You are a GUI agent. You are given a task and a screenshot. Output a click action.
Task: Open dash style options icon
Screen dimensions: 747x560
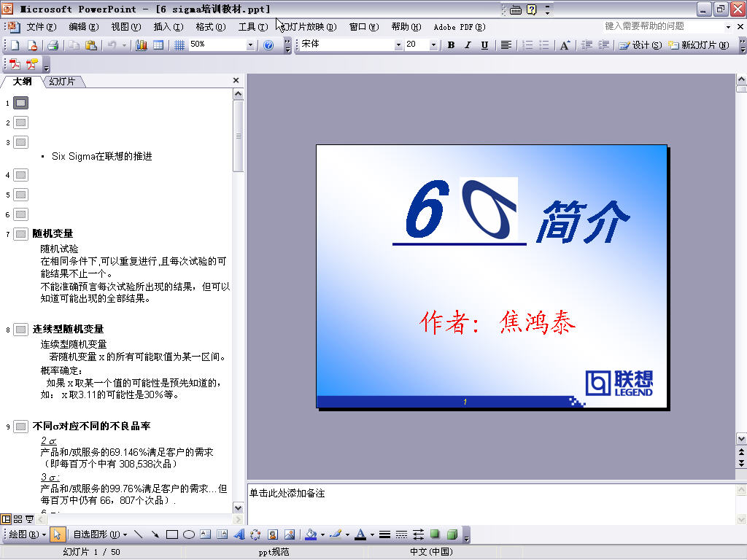401,534
